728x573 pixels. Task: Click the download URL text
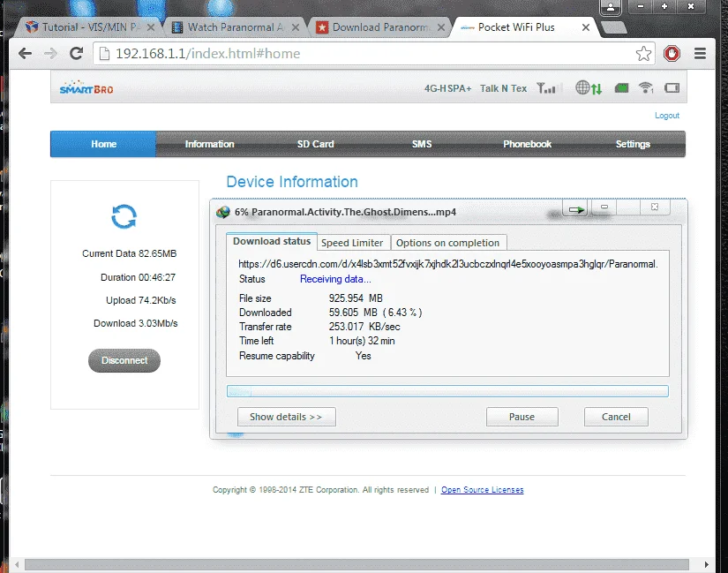pos(448,264)
